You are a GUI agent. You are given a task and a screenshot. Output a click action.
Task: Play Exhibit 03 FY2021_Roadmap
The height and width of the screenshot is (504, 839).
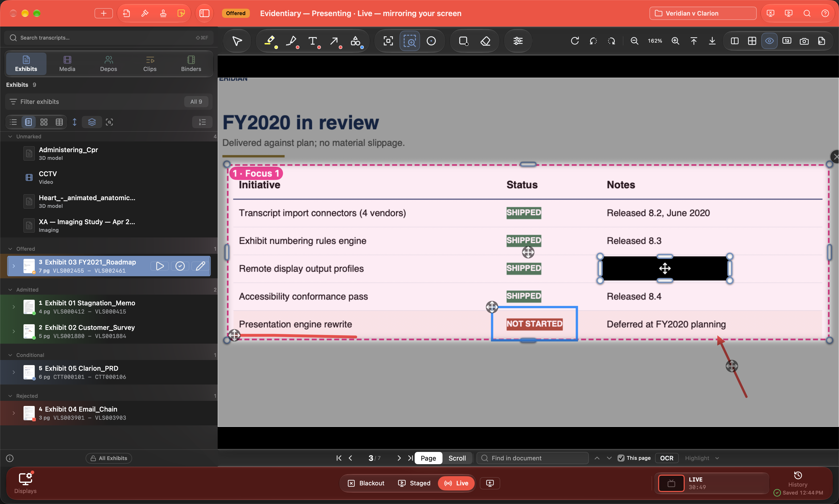pos(160,266)
